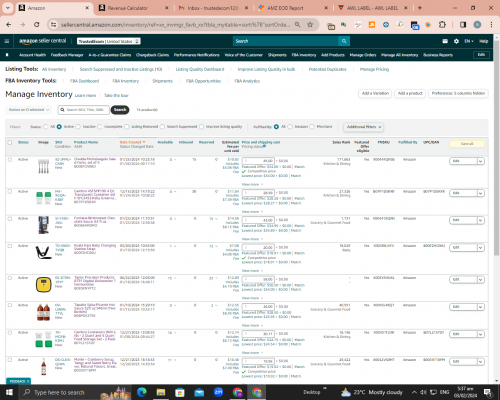Expand the Additional filters dropdown
The width and height of the screenshot is (500, 400).
pos(363,127)
